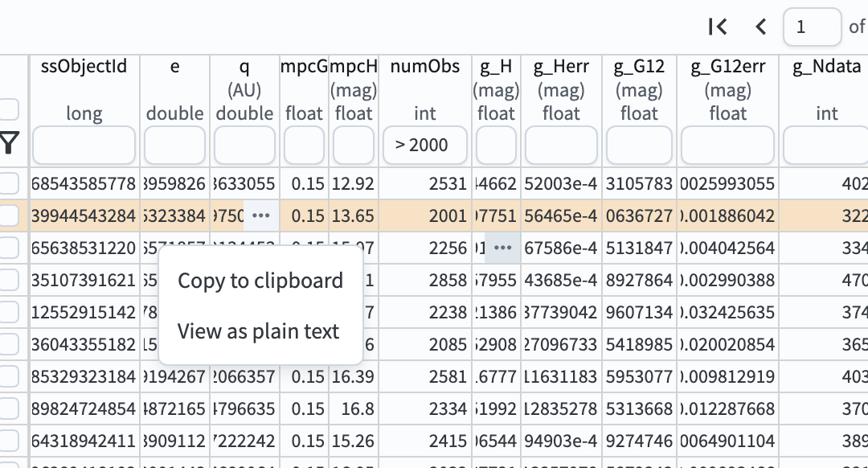Go to previous page of results
Viewport: 868px width, 468px height.
pos(761,27)
